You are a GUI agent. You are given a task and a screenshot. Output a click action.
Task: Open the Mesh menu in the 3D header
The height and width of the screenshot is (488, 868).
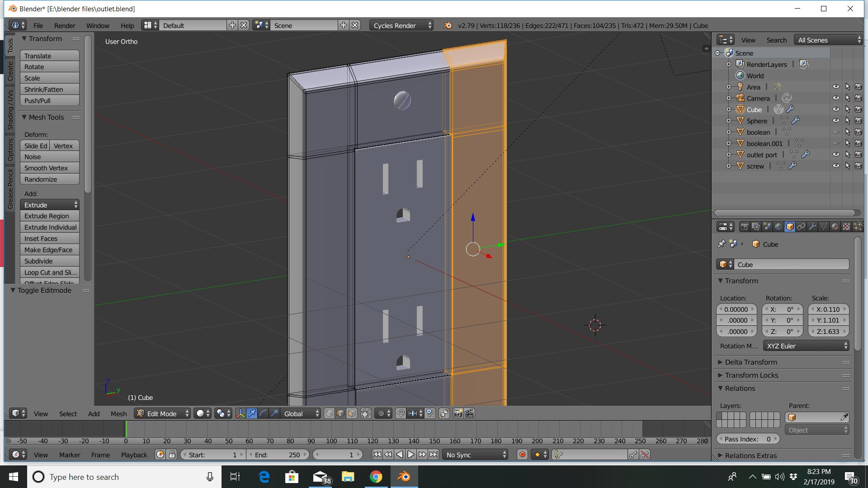[118, 413]
